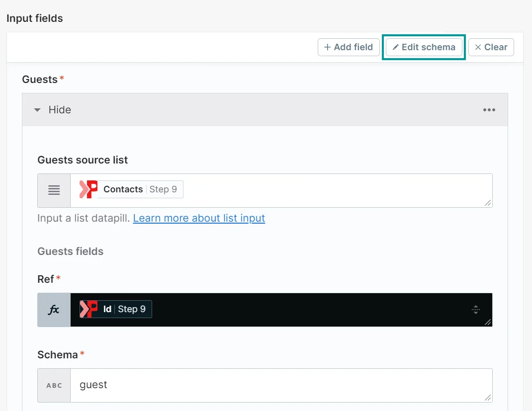Click the list mode icon for Guests source list

coord(54,190)
